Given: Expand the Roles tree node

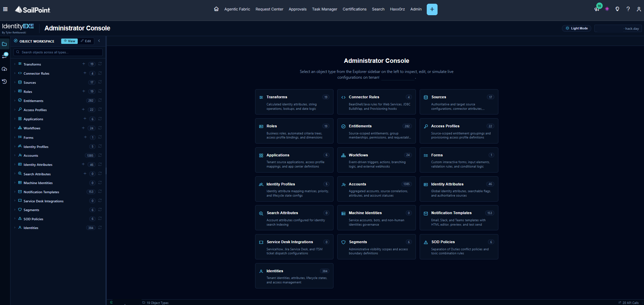Looking at the screenshot, I should click(x=15, y=92).
